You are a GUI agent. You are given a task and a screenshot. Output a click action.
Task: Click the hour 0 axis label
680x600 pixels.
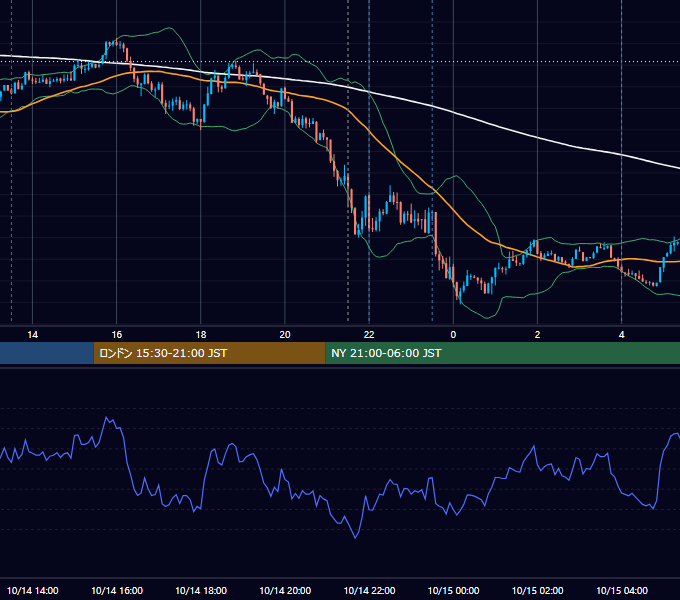point(453,335)
